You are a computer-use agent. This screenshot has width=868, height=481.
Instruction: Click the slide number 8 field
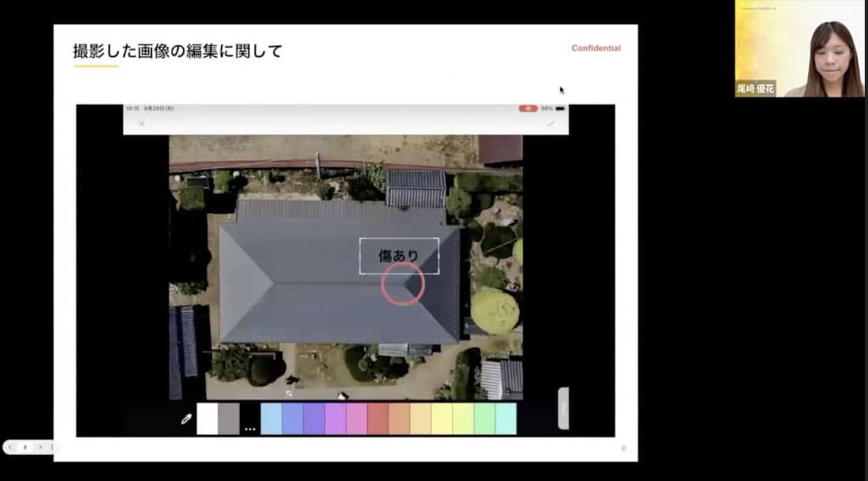(25, 447)
